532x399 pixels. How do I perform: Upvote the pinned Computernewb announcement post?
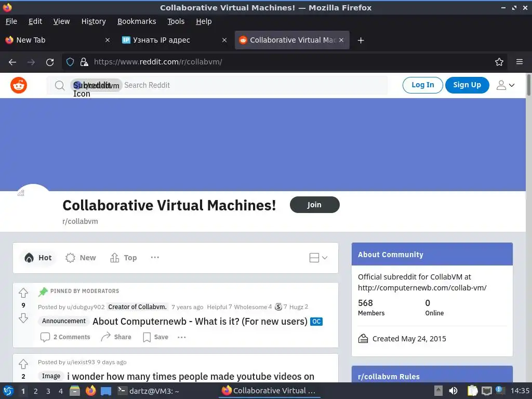coord(23,293)
